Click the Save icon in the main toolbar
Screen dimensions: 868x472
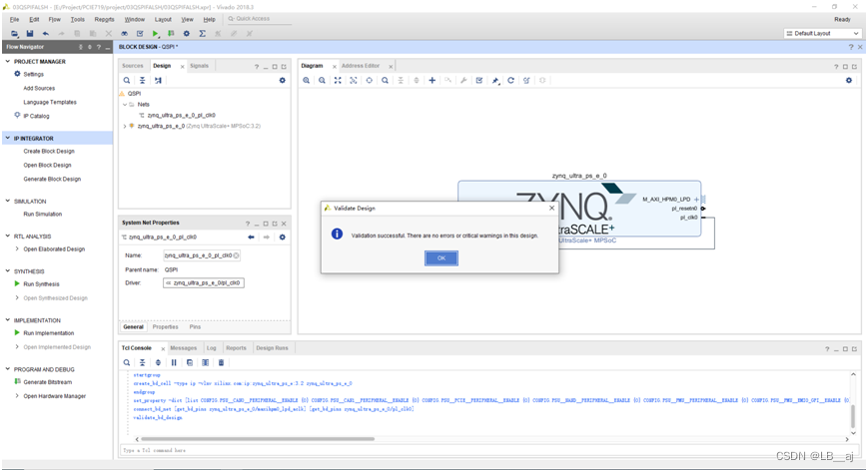(x=30, y=34)
